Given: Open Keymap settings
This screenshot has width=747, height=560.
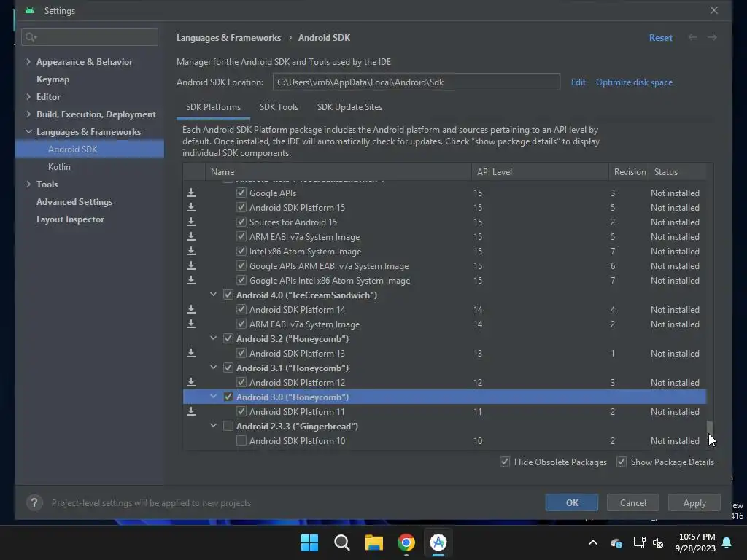Looking at the screenshot, I should click(53, 79).
